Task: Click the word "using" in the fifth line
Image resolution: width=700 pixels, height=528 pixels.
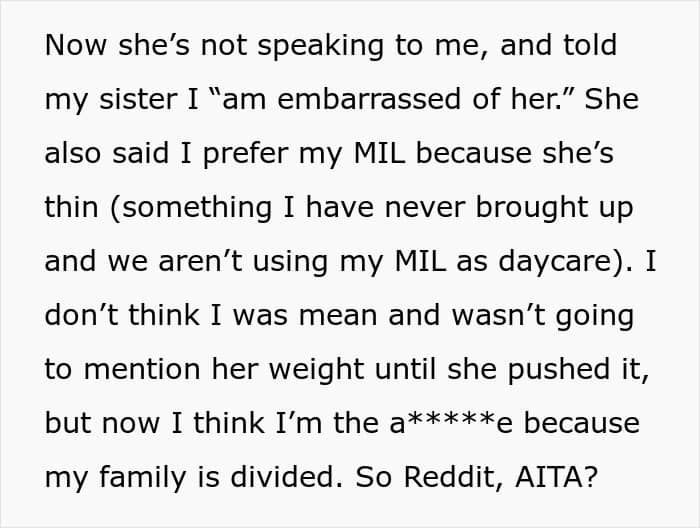Action: [x=290, y=263]
